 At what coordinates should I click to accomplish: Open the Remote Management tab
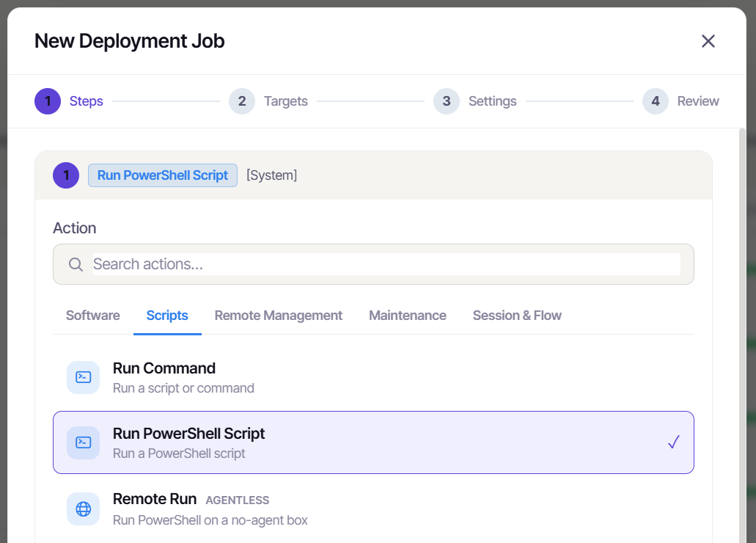[279, 316]
